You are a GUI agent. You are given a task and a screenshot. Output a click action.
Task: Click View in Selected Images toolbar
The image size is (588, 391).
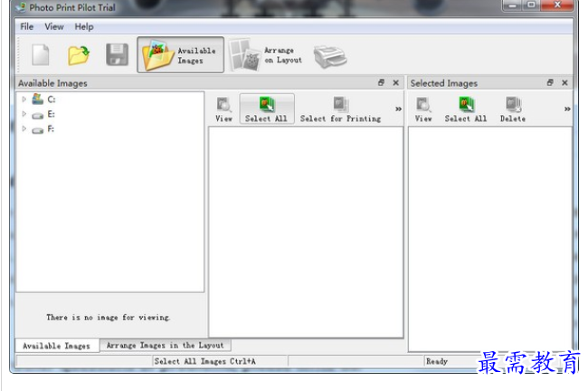click(423, 110)
